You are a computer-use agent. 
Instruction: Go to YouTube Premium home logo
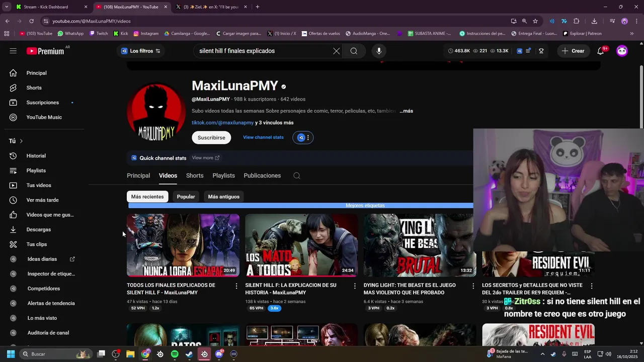[45, 51]
